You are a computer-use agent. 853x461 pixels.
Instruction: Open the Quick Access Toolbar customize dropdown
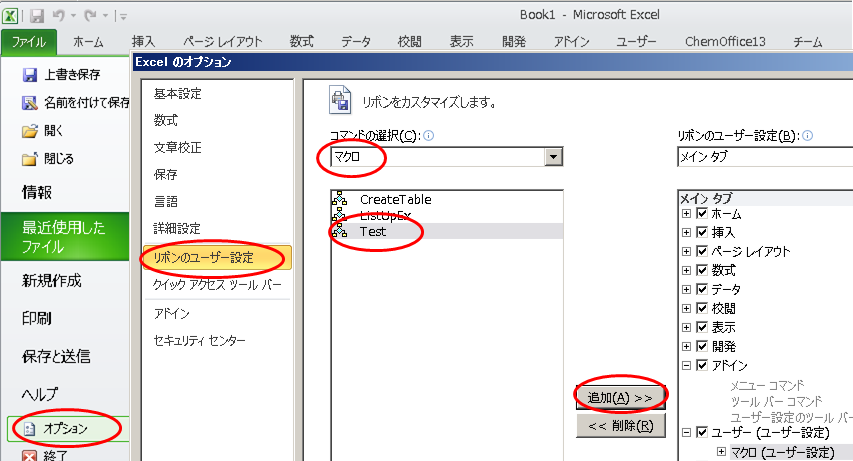(123, 17)
